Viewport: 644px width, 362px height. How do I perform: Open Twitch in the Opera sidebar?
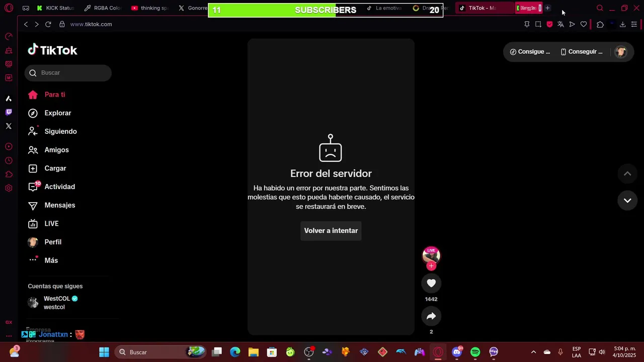click(9, 112)
